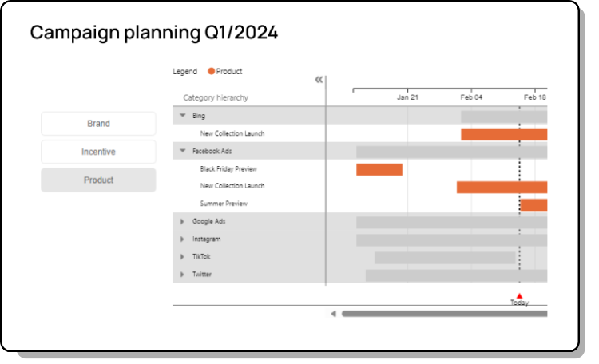Expand the TikTok category
The width and height of the screenshot is (599, 364).
[182, 256]
